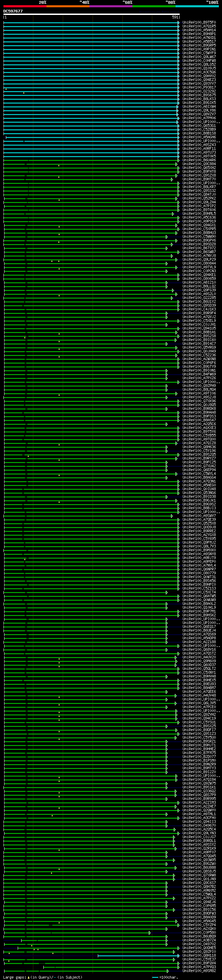Click the green alignment bar for UniRef100_Q9C884

(90, 164)
